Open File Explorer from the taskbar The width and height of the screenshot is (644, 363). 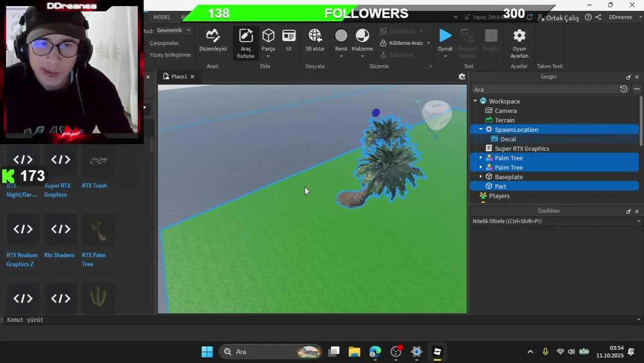pos(354,352)
